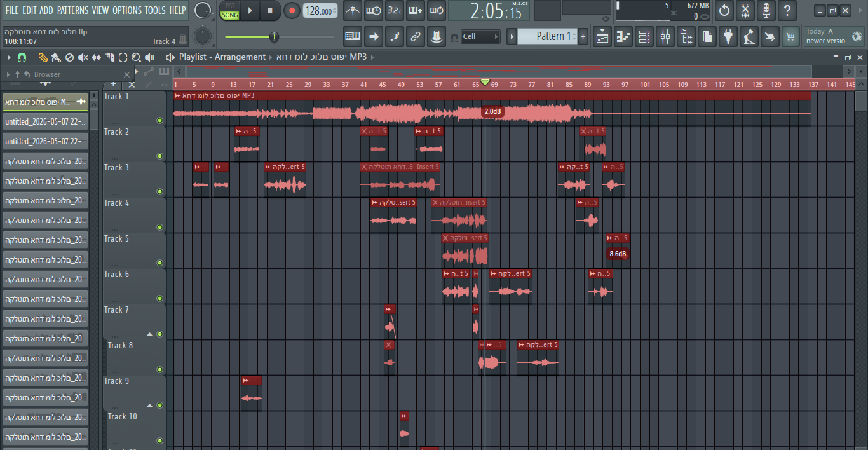Add a new pattern with plus button

tap(583, 36)
